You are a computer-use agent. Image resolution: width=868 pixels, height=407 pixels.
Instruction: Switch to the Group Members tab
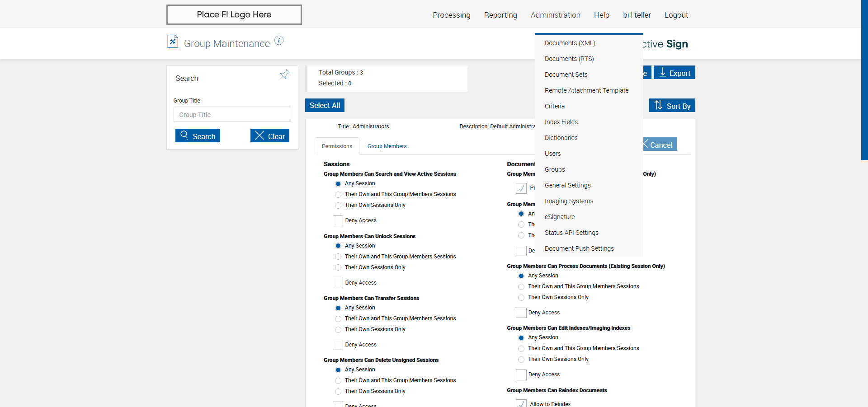pyautogui.click(x=387, y=146)
